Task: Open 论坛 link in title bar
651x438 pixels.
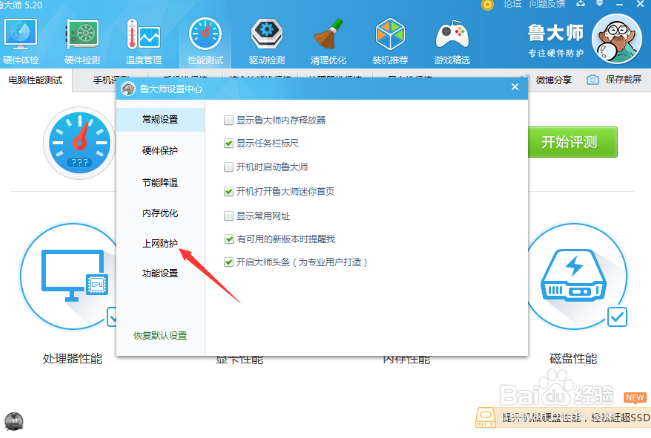Action: pyautogui.click(x=512, y=4)
